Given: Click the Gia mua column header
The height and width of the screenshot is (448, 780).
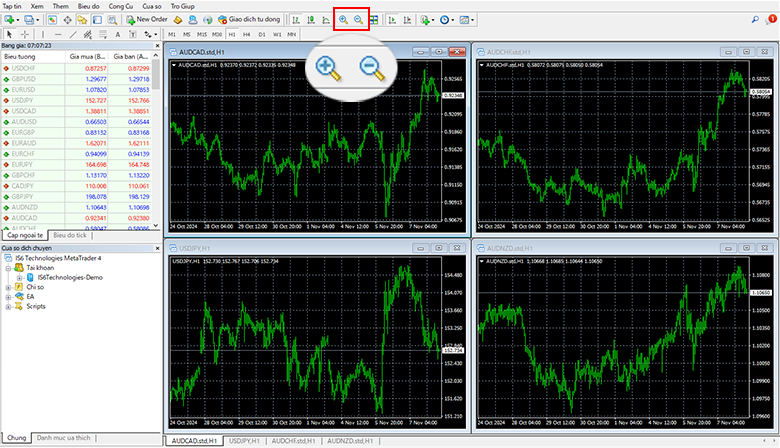Looking at the screenshot, I should (87, 57).
